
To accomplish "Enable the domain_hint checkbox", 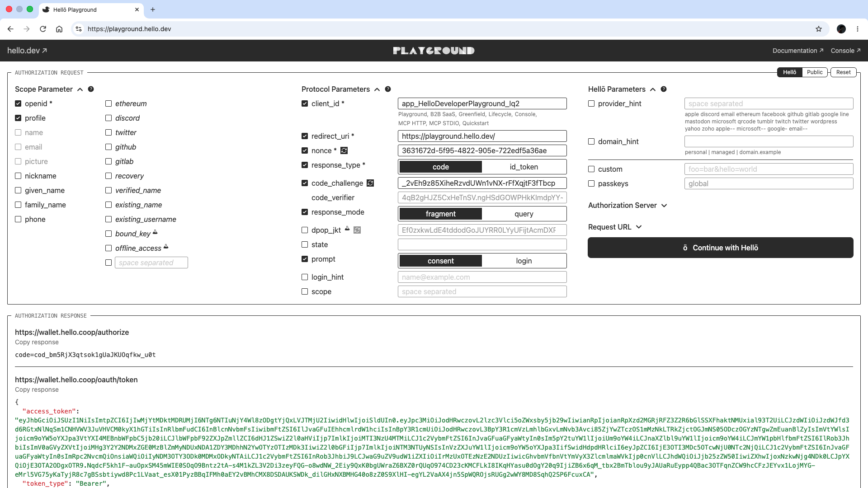I will 591,141.
